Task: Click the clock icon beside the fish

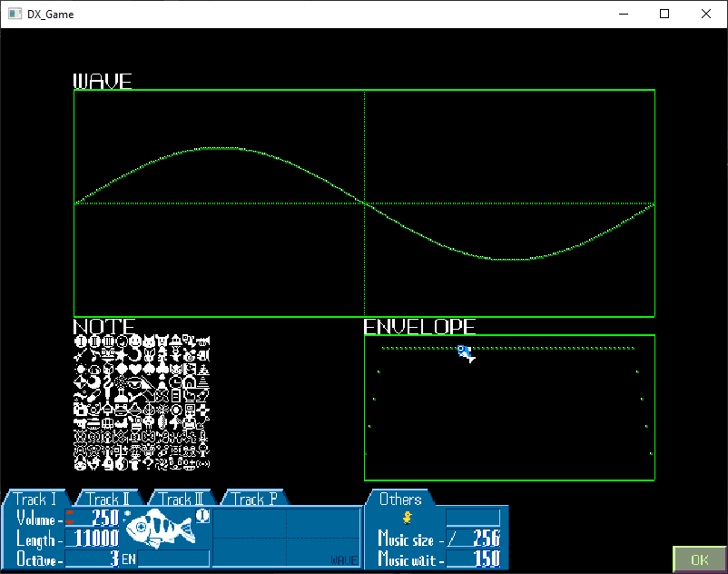Action: [x=202, y=517]
